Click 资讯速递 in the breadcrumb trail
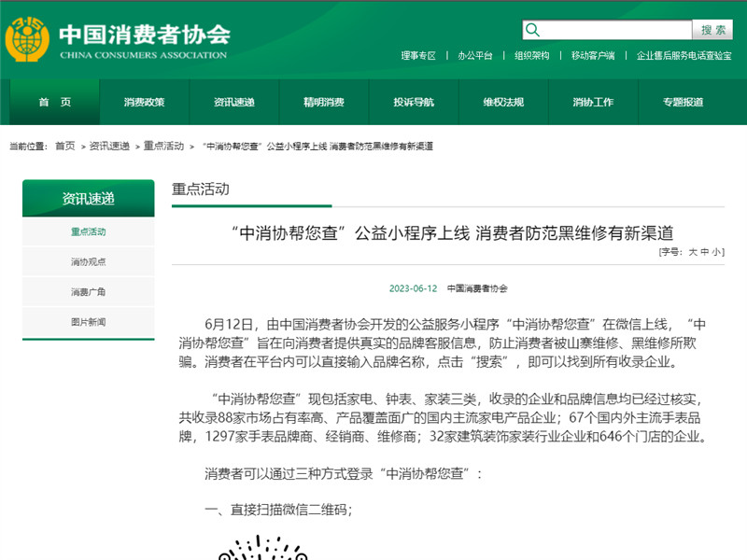 (109, 146)
